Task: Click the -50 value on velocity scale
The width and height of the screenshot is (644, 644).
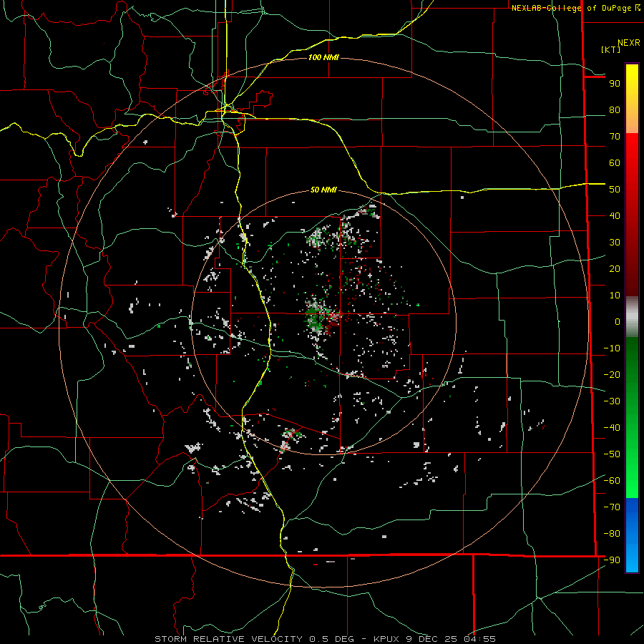Action: pos(612,454)
